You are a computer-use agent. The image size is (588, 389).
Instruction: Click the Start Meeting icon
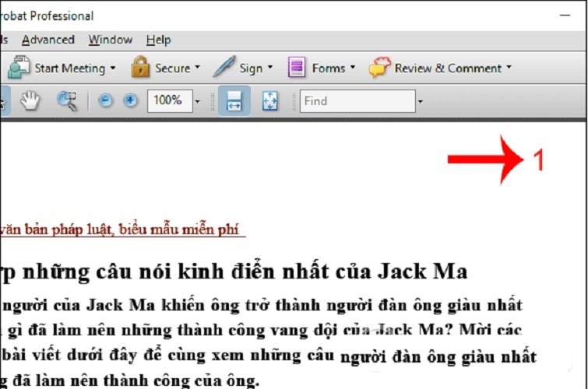pos(19,68)
